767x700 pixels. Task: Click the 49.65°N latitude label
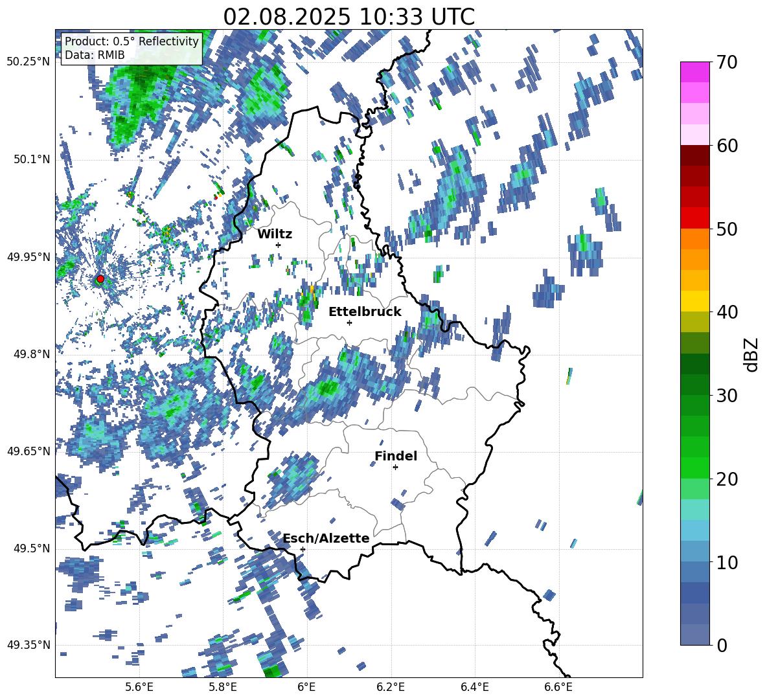point(29,451)
